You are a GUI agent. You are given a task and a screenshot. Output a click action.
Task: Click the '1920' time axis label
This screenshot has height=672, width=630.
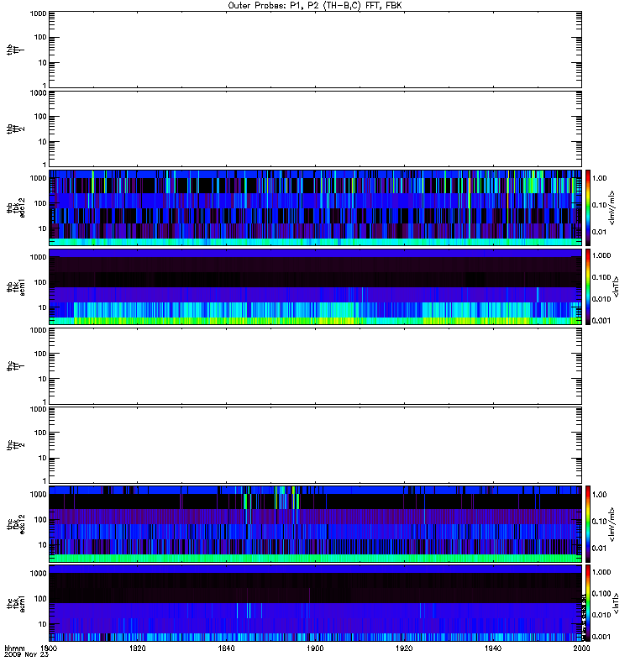pos(404,648)
